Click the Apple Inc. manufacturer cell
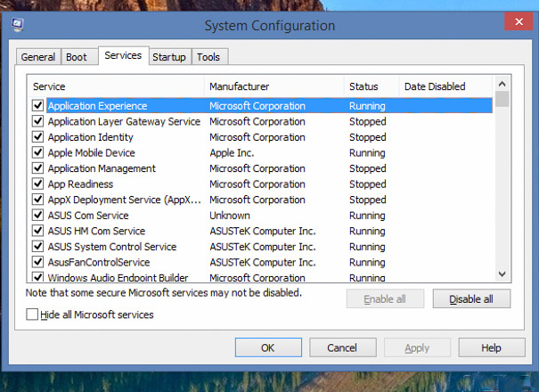This screenshot has width=539, height=392. (x=232, y=152)
